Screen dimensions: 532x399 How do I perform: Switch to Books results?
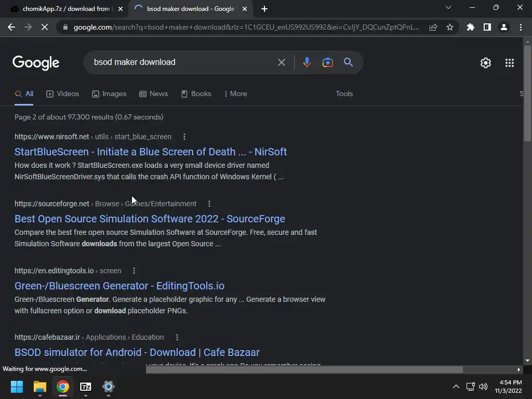(x=196, y=94)
